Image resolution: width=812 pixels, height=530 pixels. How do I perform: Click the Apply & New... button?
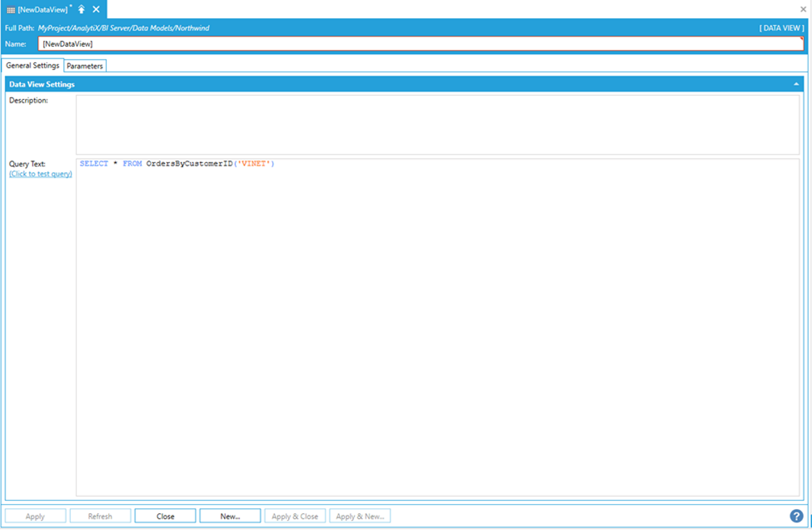(360, 516)
